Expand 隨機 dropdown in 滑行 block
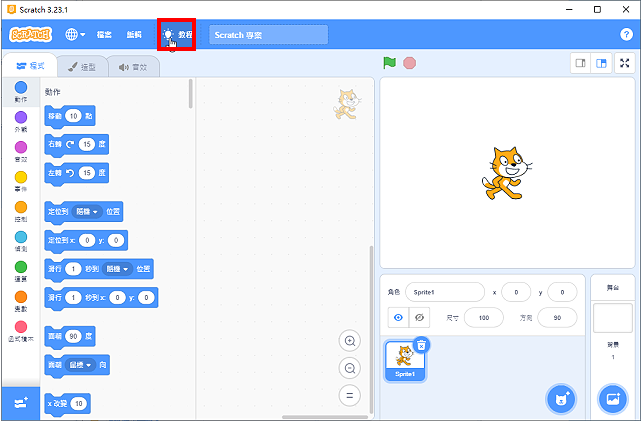Screen dimensions: 641x423 point(117,269)
